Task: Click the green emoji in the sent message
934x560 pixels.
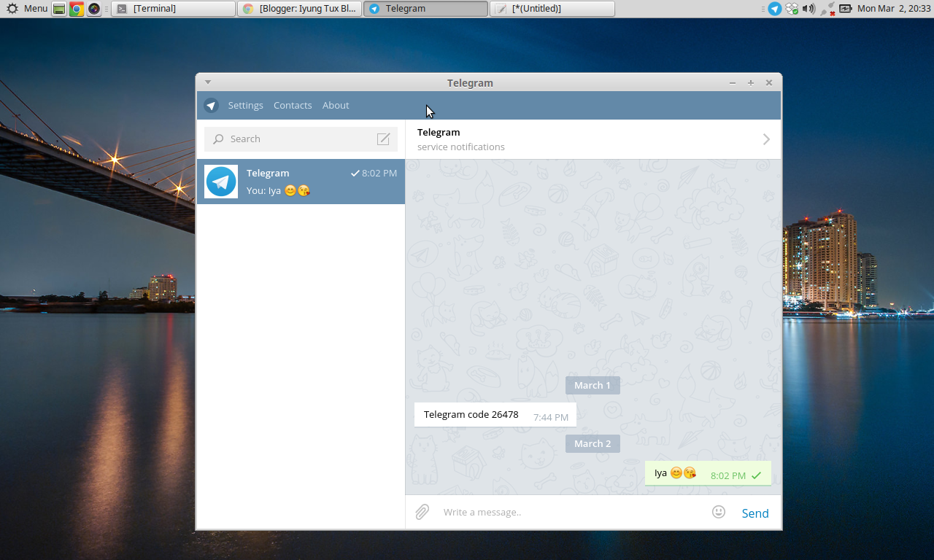Action: pyautogui.click(x=676, y=472)
